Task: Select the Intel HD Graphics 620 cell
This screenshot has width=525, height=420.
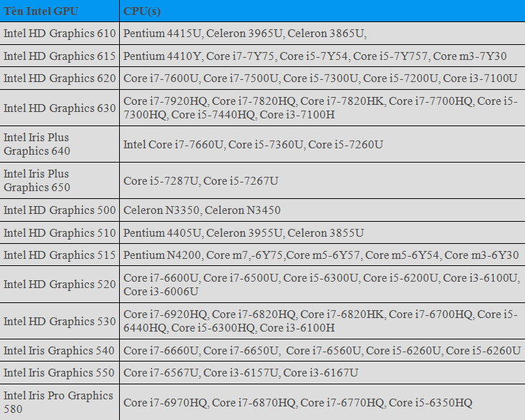Action: pyautogui.click(x=59, y=78)
